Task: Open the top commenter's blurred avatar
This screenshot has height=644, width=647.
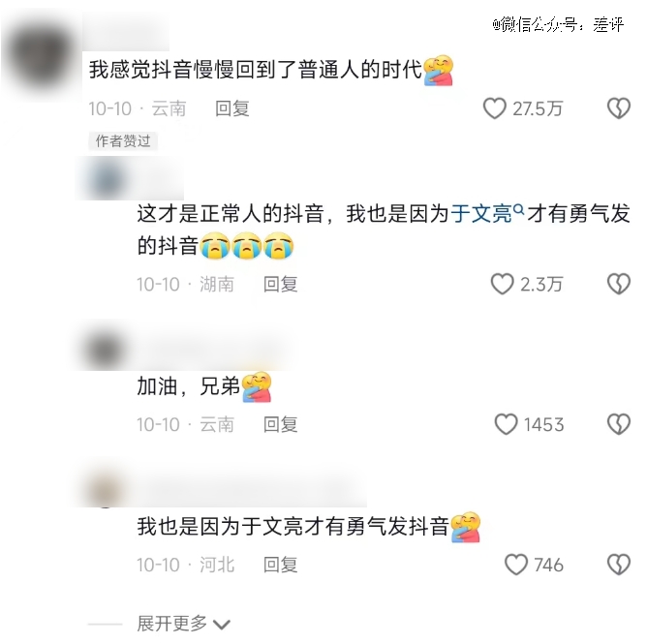Action: (x=42, y=56)
